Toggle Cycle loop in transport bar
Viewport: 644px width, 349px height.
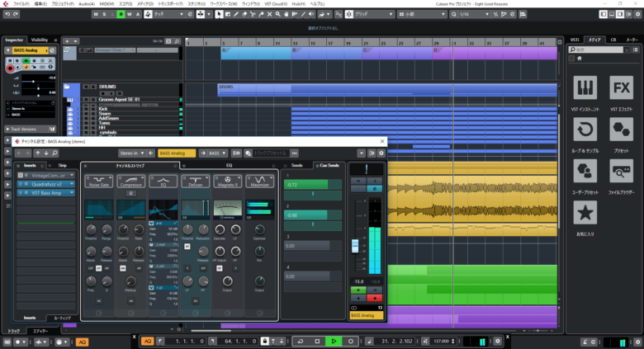click(301, 342)
